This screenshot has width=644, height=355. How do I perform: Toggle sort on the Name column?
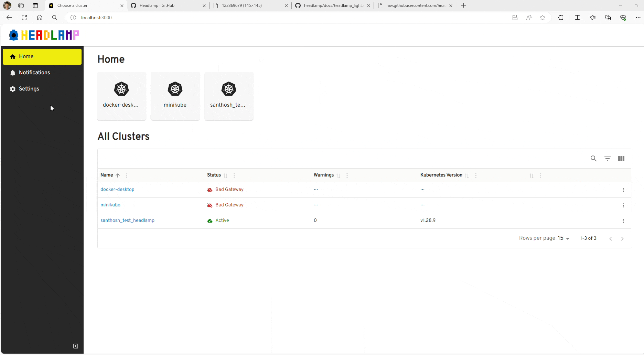[x=117, y=175]
